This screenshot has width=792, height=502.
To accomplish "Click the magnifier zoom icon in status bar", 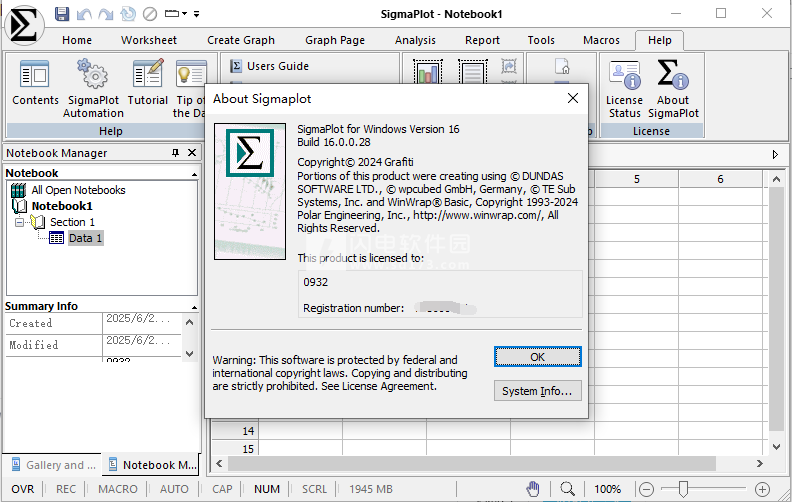I will click(x=567, y=489).
